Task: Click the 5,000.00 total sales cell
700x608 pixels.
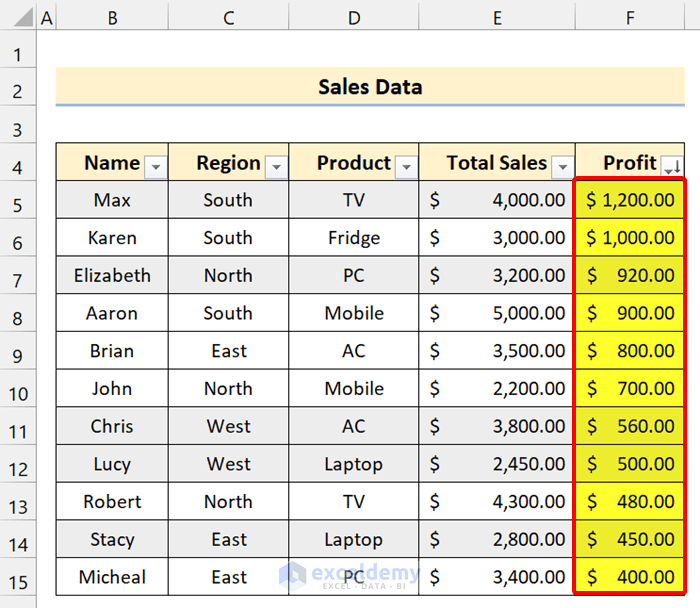Action: [x=497, y=313]
